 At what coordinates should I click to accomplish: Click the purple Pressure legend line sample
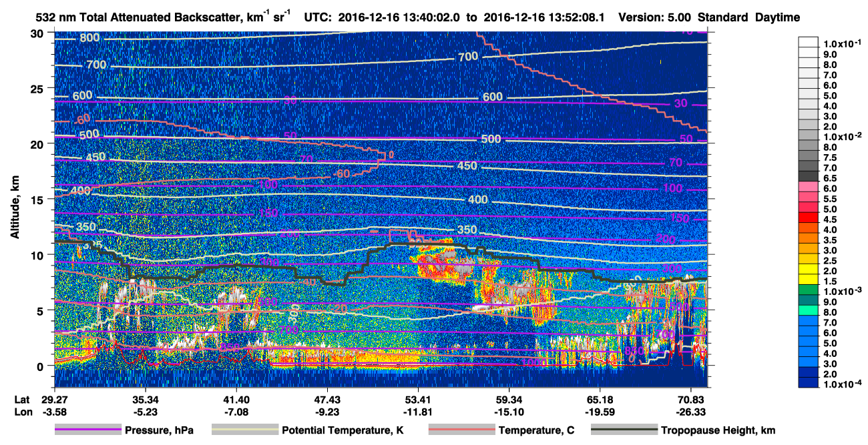coord(87,430)
